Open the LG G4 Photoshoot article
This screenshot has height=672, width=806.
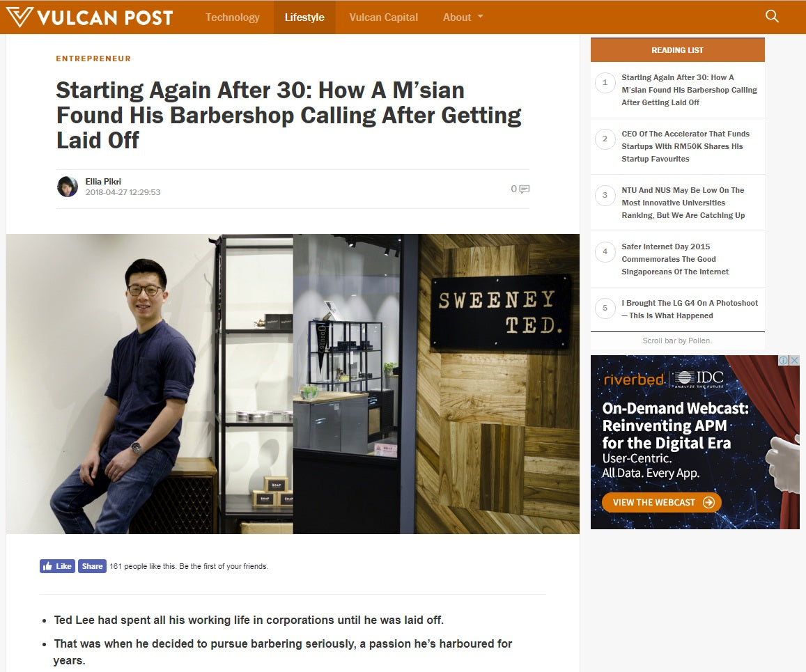[x=689, y=309]
